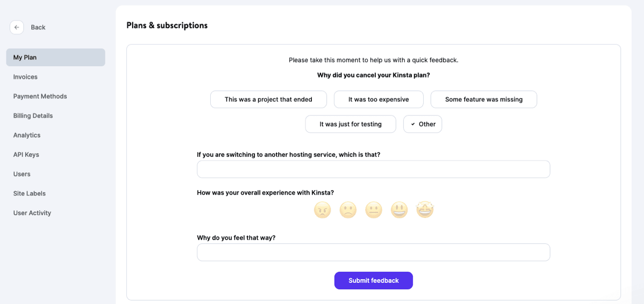Select the neutral face rating emoji
The image size is (644, 304).
[374, 210]
